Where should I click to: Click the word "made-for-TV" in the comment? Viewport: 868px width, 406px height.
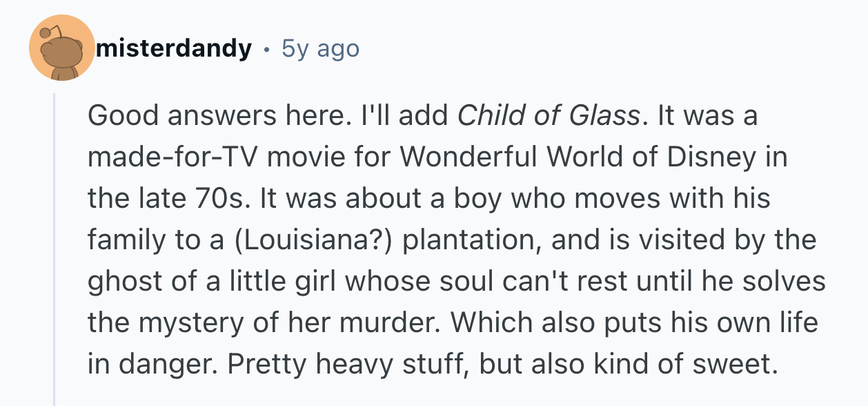coord(172,157)
